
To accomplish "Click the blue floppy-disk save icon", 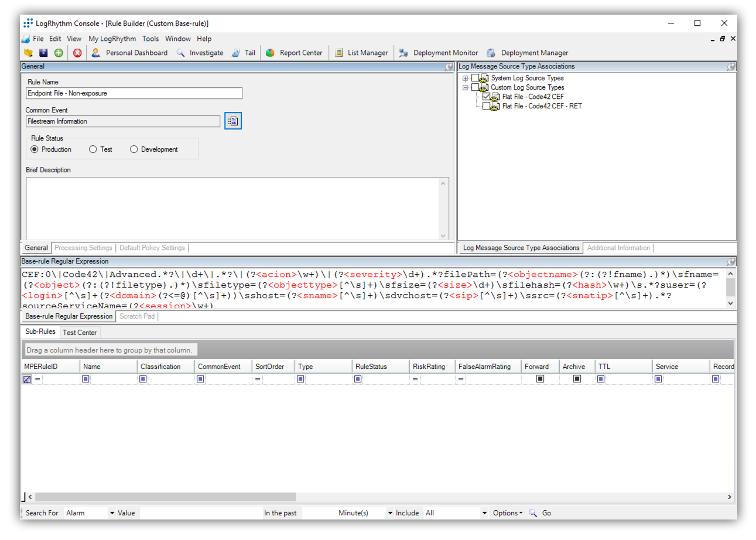I will 43,53.
